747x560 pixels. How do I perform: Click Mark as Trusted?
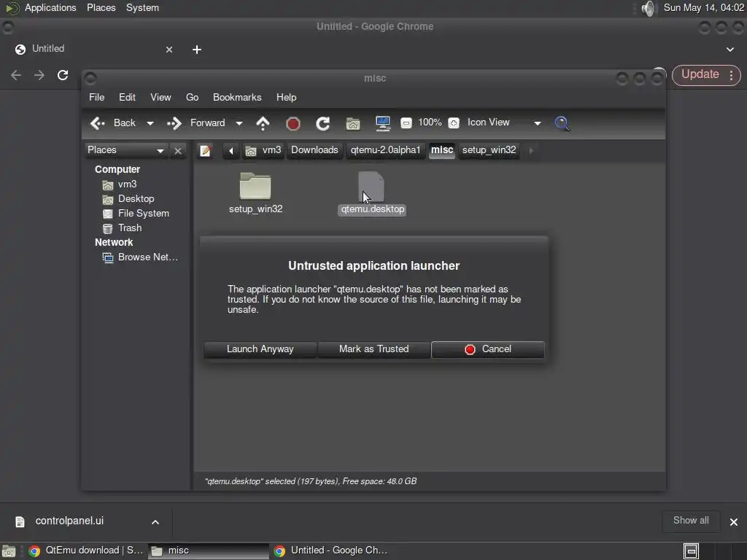pyautogui.click(x=374, y=349)
